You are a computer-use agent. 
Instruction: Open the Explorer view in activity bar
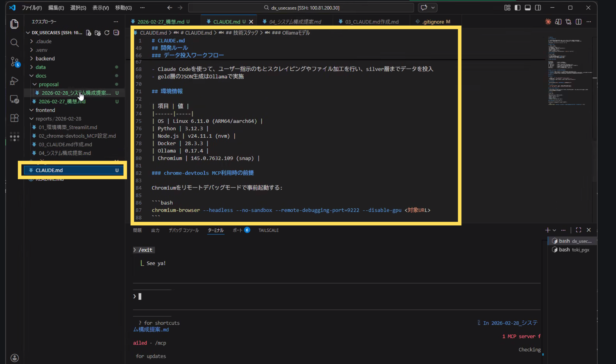point(14,24)
